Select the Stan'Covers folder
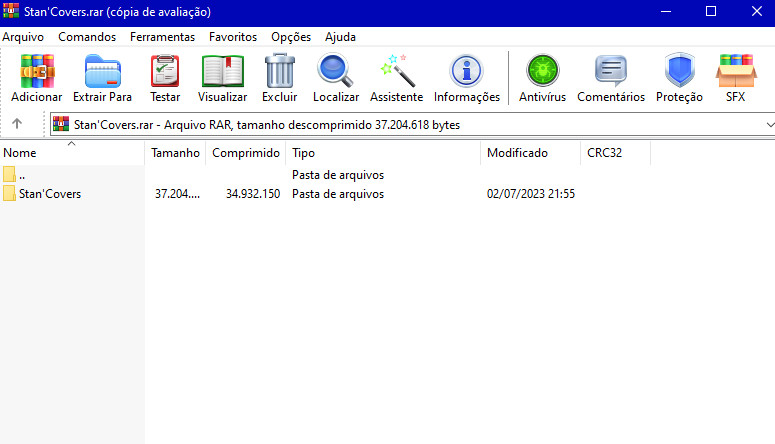The width and height of the screenshot is (775, 444). (x=50, y=194)
